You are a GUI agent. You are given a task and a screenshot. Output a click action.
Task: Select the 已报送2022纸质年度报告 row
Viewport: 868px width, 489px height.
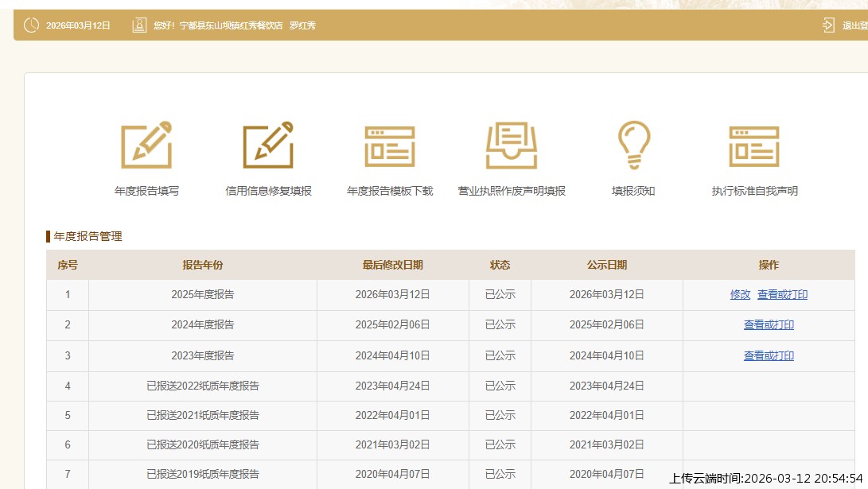(x=203, y=386)
